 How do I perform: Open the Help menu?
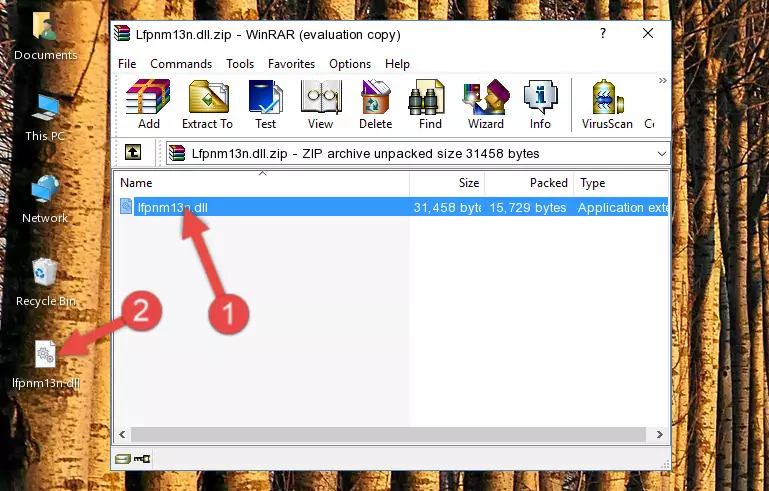pyautogui.click(x=397, y=64)
